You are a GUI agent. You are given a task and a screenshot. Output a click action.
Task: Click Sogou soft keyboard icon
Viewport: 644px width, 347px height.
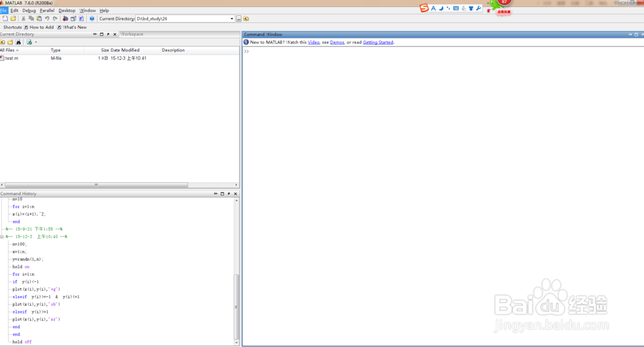pyautogui.click(x=456, y=8)
